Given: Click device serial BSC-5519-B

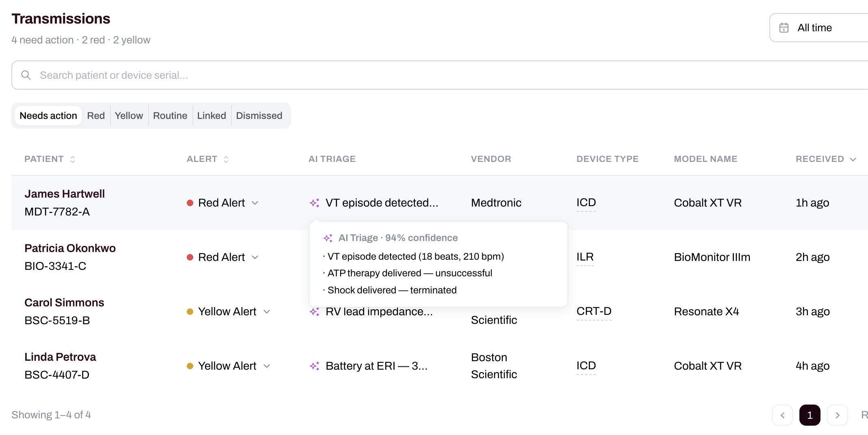Looking at the screenshot, I should pyautogui.click(x=57, y=321).
